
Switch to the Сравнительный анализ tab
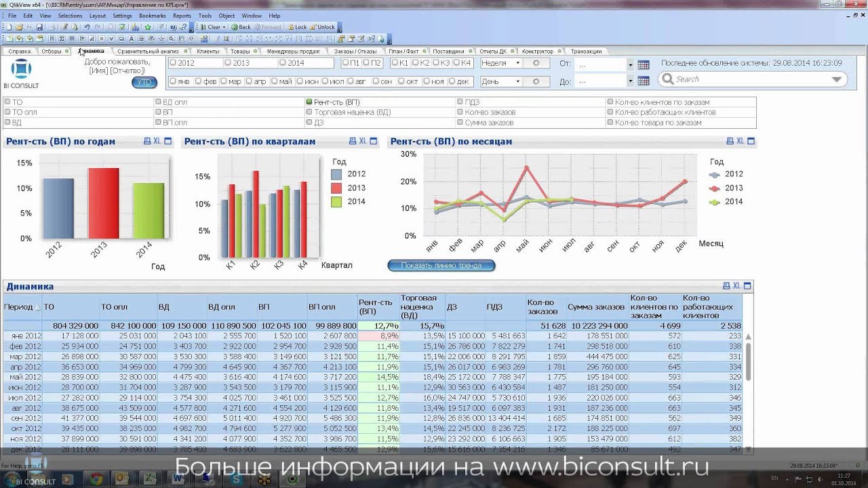tap(148, 51)
